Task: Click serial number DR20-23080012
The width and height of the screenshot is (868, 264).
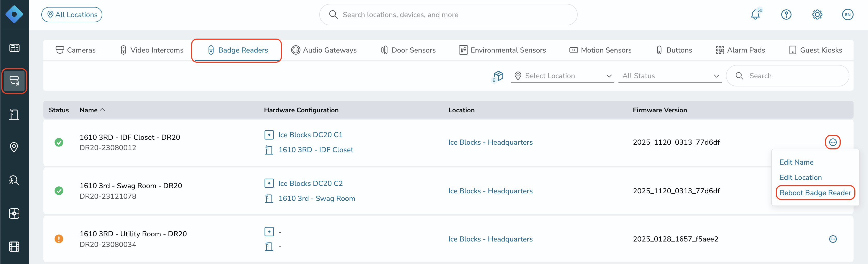Action: [x=108, y=148]
